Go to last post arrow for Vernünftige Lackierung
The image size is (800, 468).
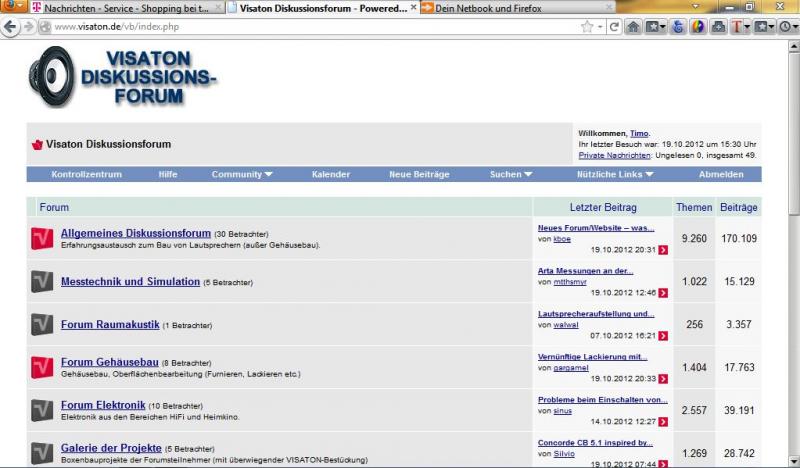click(663, 378)
